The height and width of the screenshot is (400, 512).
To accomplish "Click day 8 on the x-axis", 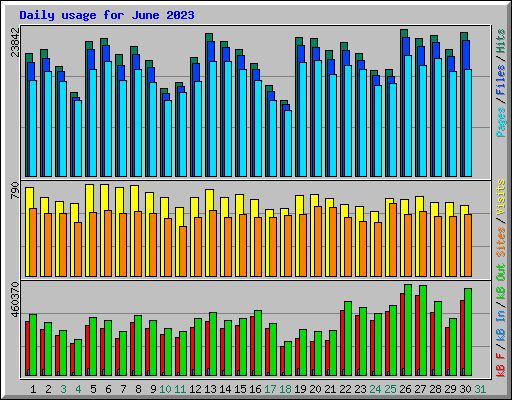I will click(138, 389).
